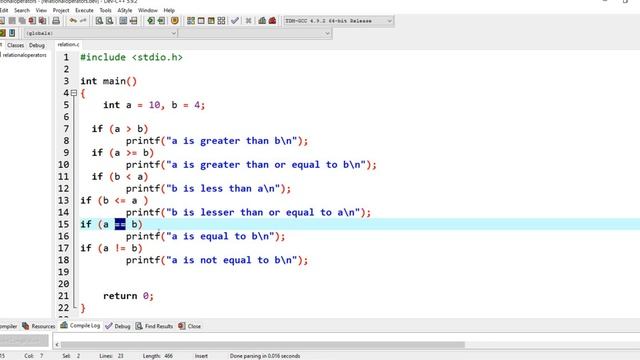The width and height of the screenshot is (640, 360).
Task: Click the highlighted == operator on line 15
Action: coord(120,224)
